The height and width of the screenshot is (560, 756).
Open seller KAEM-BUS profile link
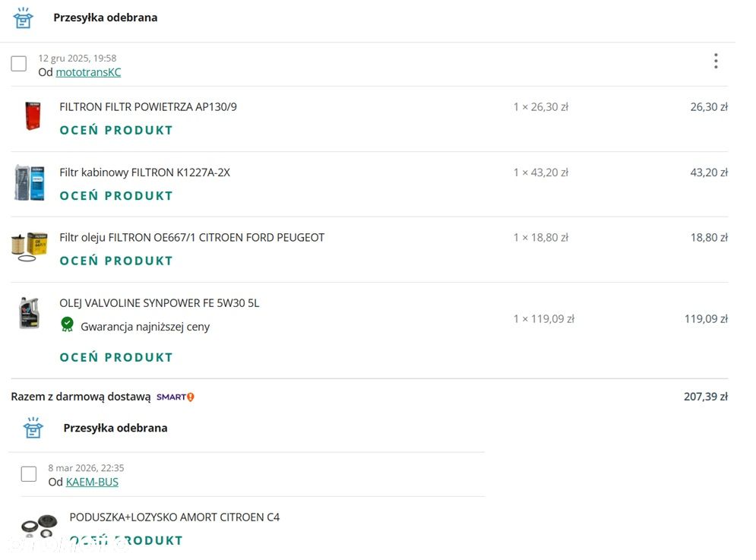coord(92,482)
